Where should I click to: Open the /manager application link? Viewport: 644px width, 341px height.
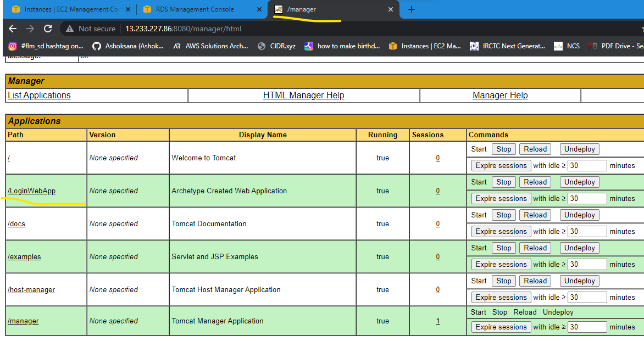coord(23,321)
